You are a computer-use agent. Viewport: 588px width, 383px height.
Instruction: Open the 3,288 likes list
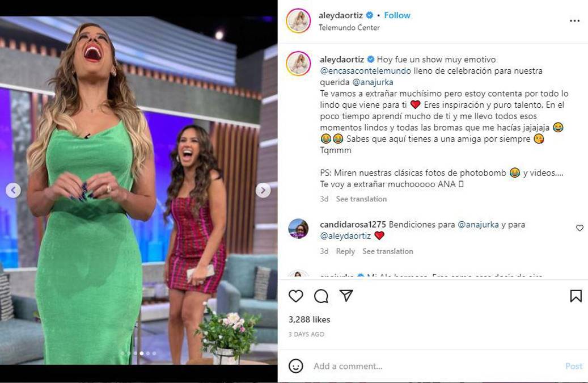(x=310, y=319)
